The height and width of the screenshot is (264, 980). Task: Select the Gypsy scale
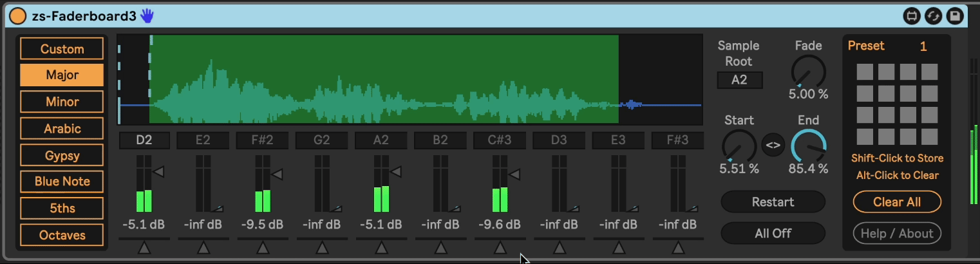[x=62, y=155]
